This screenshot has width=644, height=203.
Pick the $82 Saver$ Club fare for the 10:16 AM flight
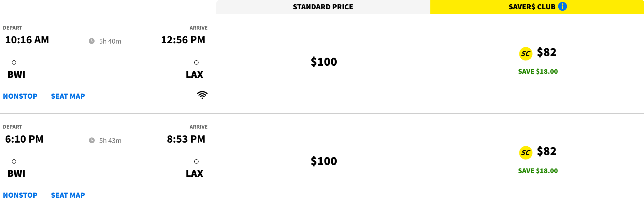point(546,52)
